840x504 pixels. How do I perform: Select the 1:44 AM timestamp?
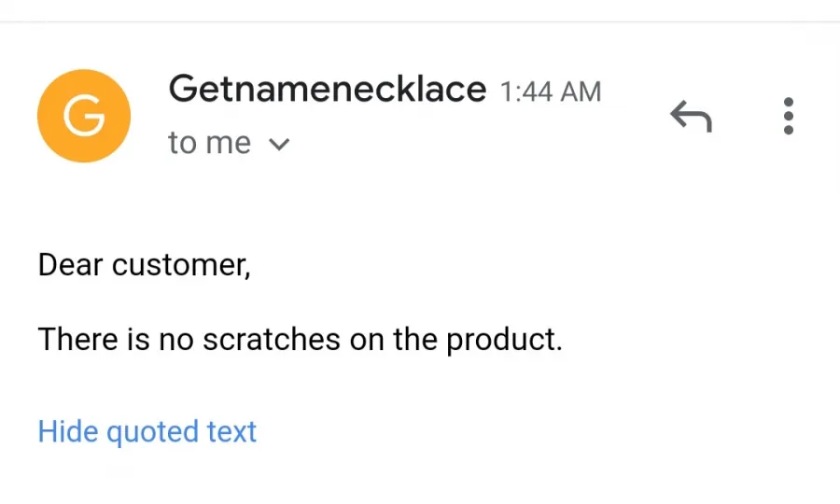point(551,91)
